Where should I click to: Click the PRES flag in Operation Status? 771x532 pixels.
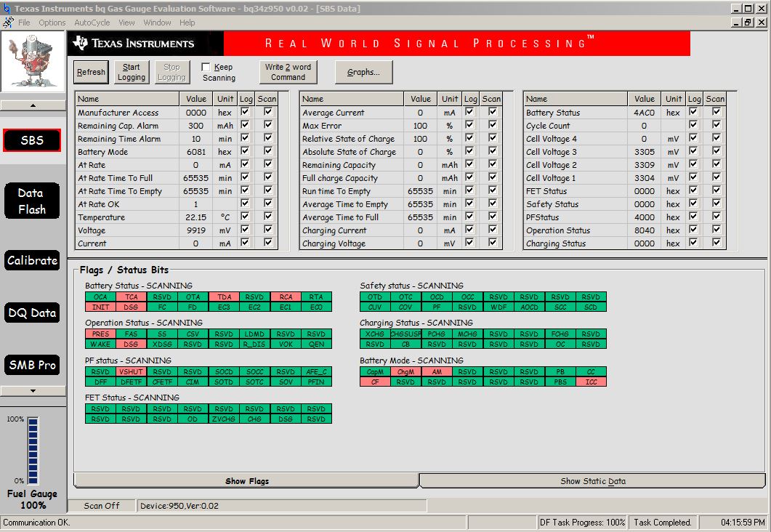coord(100,334)
